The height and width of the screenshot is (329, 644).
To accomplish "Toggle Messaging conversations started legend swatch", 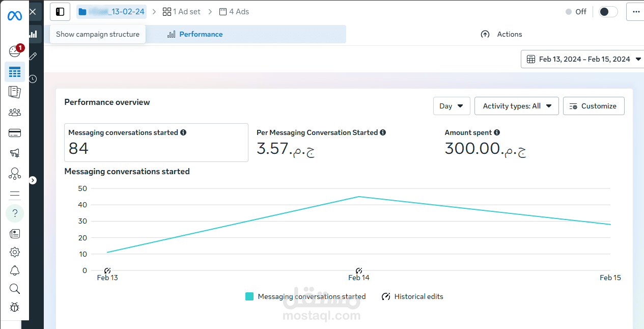I will tap(249, 296).
